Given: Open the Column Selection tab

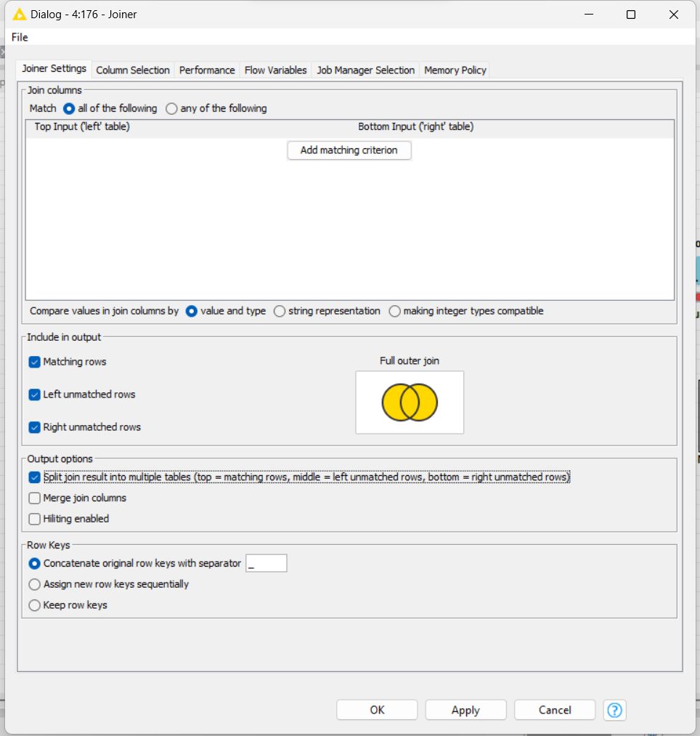Looking at the screenshot, I should pos(133,70).
